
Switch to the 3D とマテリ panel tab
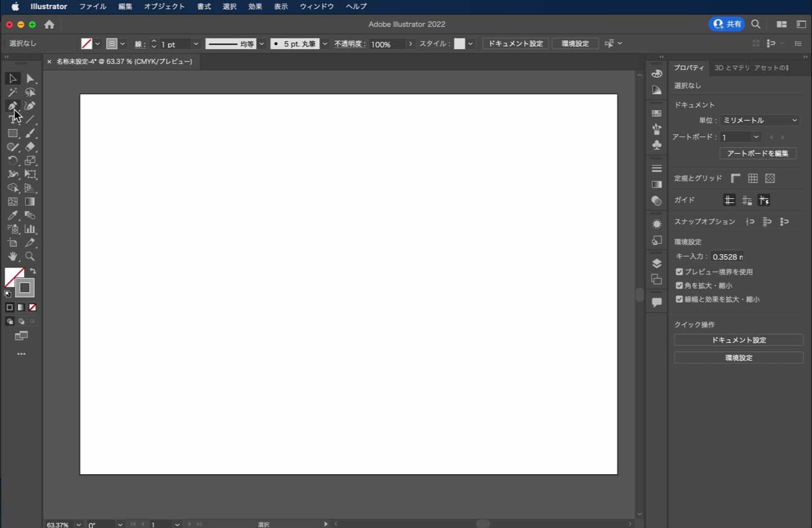pyautogui.click(x=733, y=67)
